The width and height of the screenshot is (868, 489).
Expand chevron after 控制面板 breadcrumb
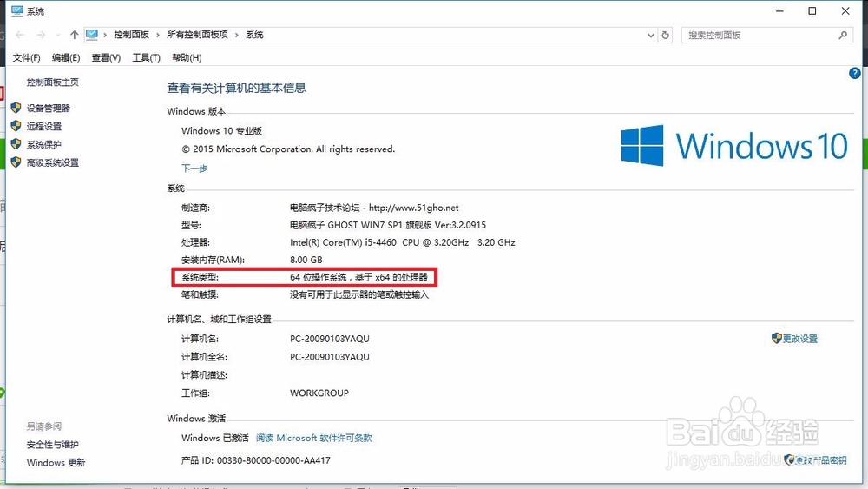[x=158, y=35]
